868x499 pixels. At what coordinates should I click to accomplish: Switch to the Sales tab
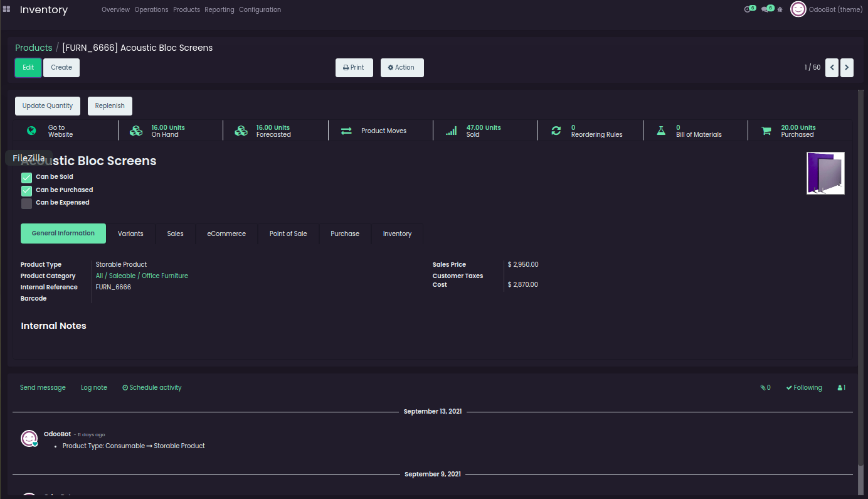coord(175,233)
